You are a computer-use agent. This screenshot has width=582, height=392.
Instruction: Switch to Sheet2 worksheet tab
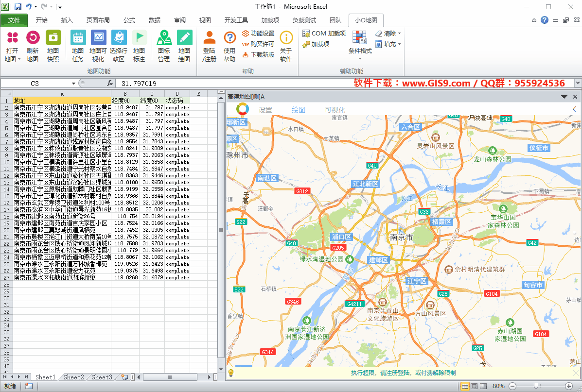click(x=74, y=377)
